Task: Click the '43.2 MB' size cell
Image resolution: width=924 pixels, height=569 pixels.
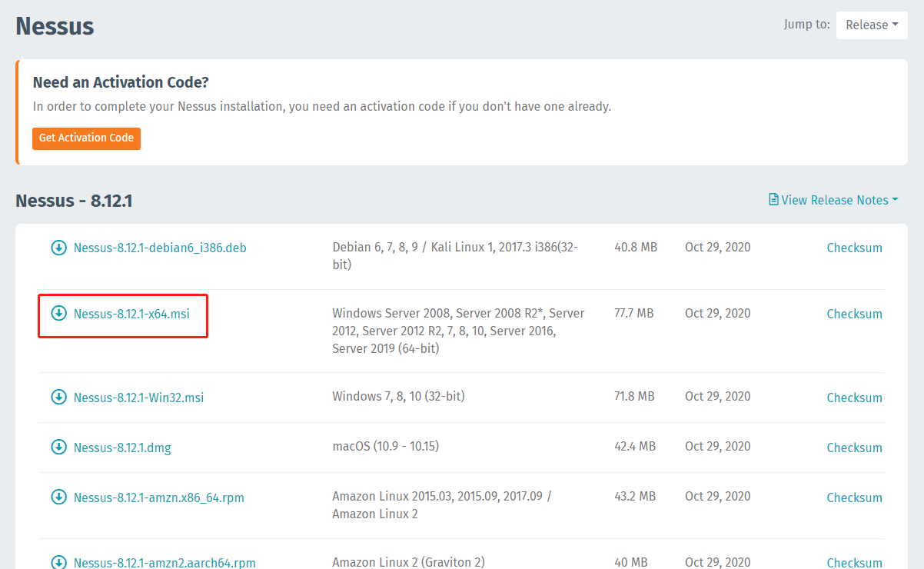Action: click(635, 496)
